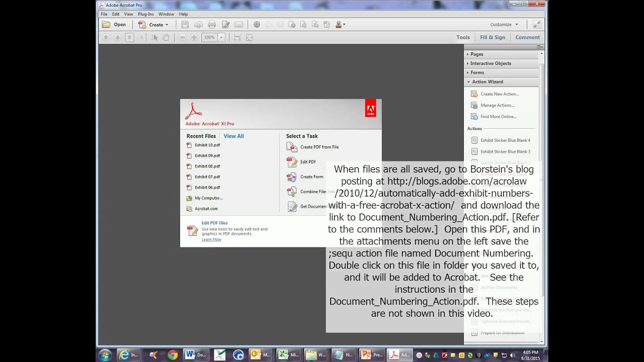The height and width of the screenshot is (362, 644).
Task: Open the Customize dropdown
Action: point(504,25)
